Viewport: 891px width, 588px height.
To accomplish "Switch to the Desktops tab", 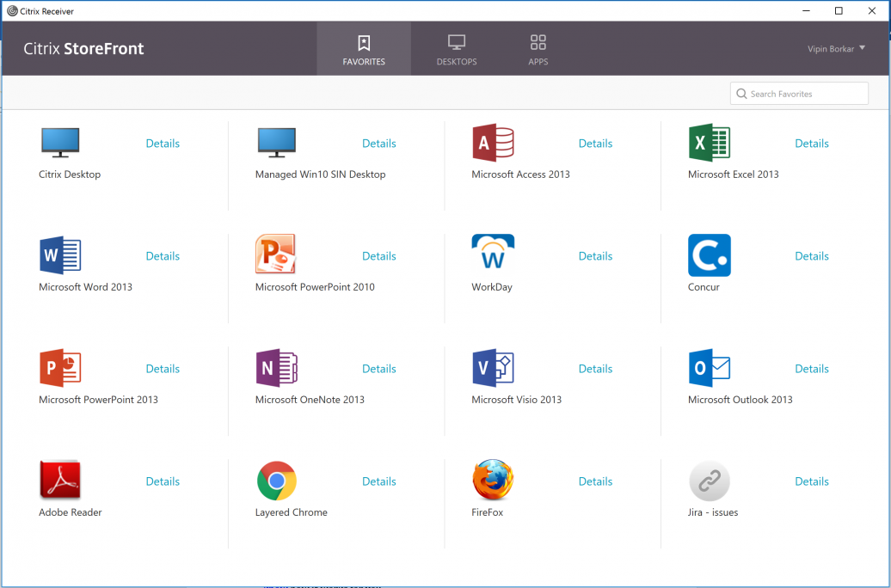I will coord(457,50).
